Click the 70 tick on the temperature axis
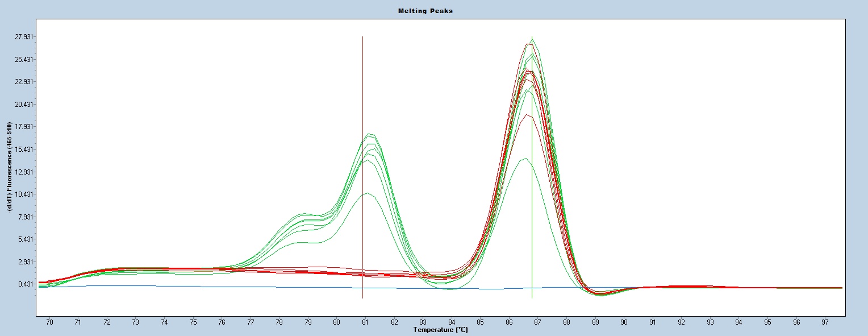This screenshot has height=336, width=868. (49, 322)
